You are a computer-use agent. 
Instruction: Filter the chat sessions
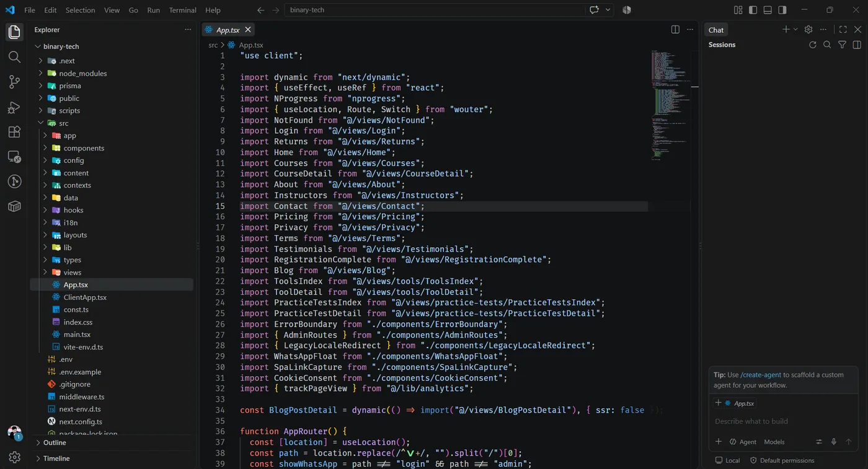(x=842, y=45)
